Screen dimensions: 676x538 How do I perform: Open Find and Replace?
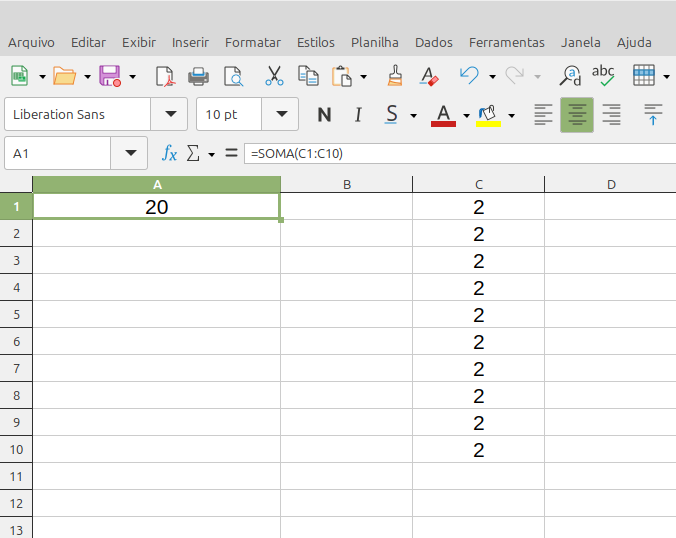(571, 76)
